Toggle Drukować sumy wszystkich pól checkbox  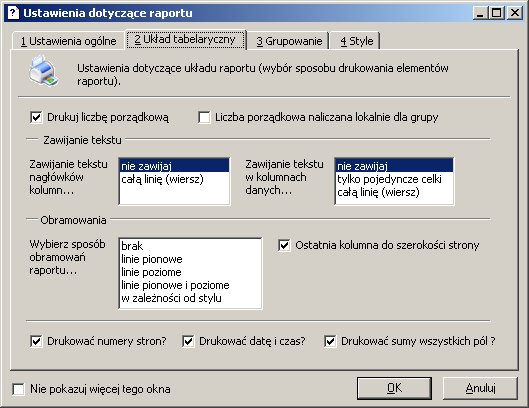click(x=330, y=341)
